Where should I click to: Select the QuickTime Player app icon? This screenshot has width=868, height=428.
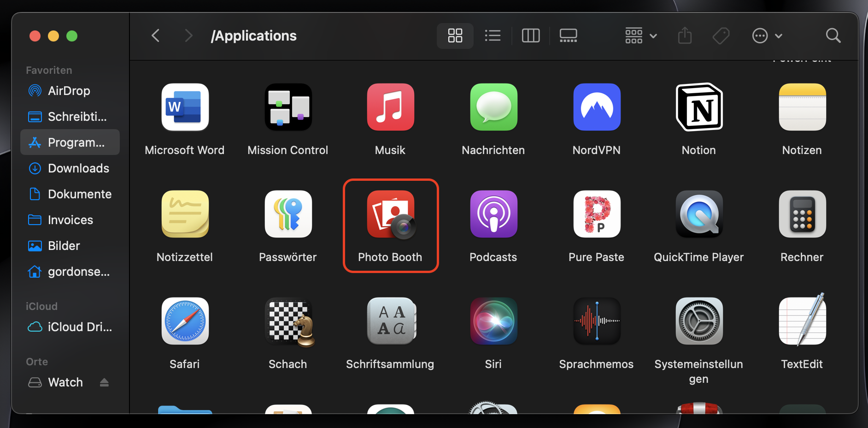[699, 214]
